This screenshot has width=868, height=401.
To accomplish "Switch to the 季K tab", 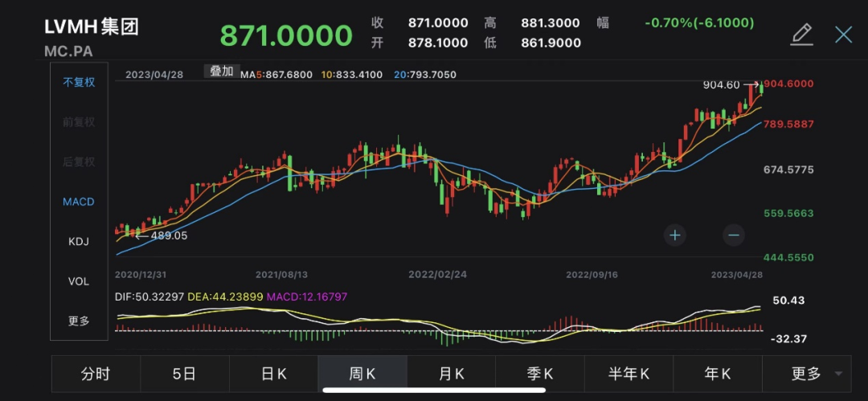I will [540, 374].
